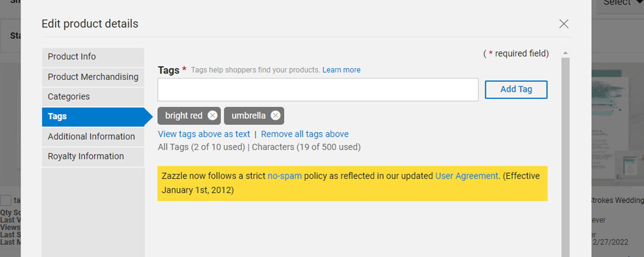Click View tags above as text

(204, 134)
